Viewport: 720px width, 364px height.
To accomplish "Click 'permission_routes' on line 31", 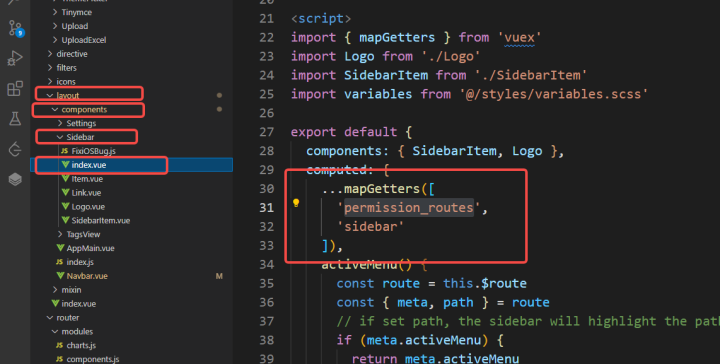I will coord(409,207).
